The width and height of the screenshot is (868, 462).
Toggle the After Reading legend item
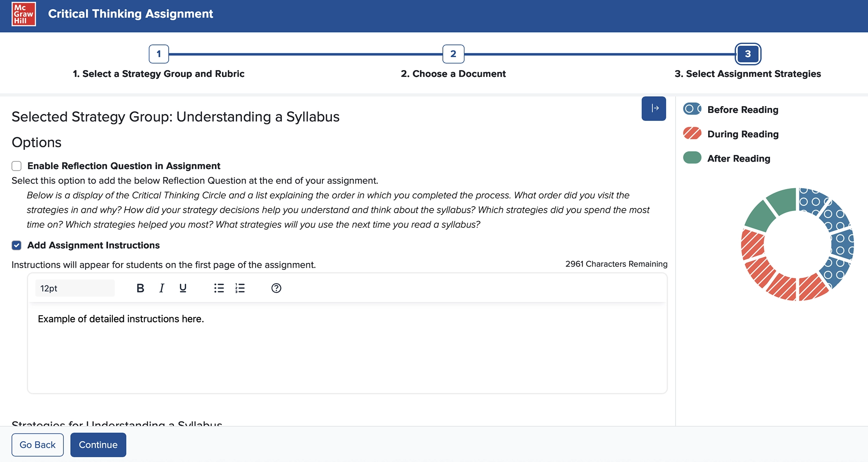click(x=692, y=158)
